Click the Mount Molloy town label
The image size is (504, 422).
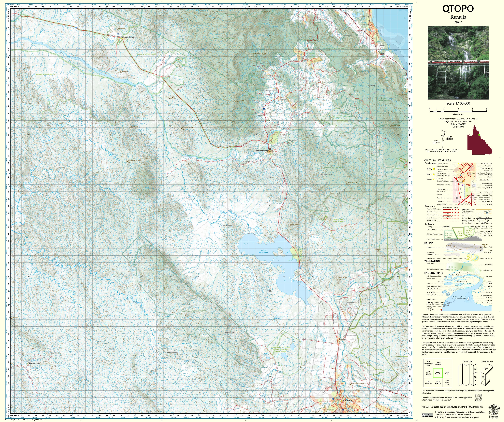pos(262,151)
